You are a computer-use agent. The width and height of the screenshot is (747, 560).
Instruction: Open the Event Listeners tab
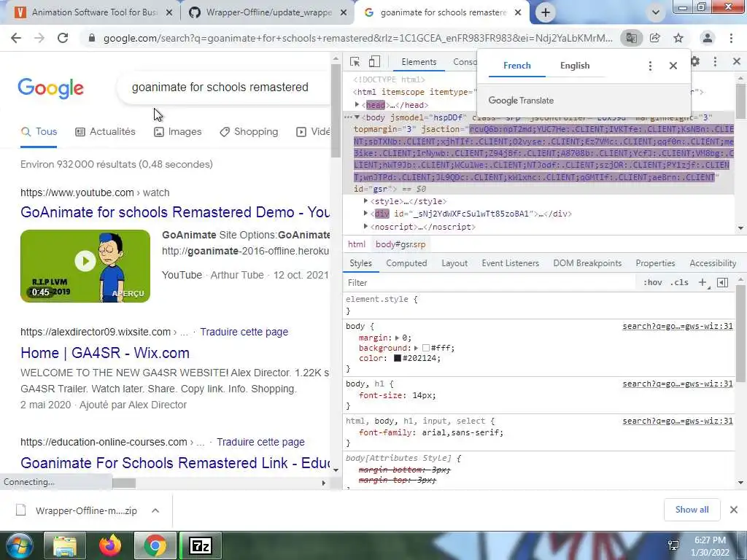click(510, 263)
